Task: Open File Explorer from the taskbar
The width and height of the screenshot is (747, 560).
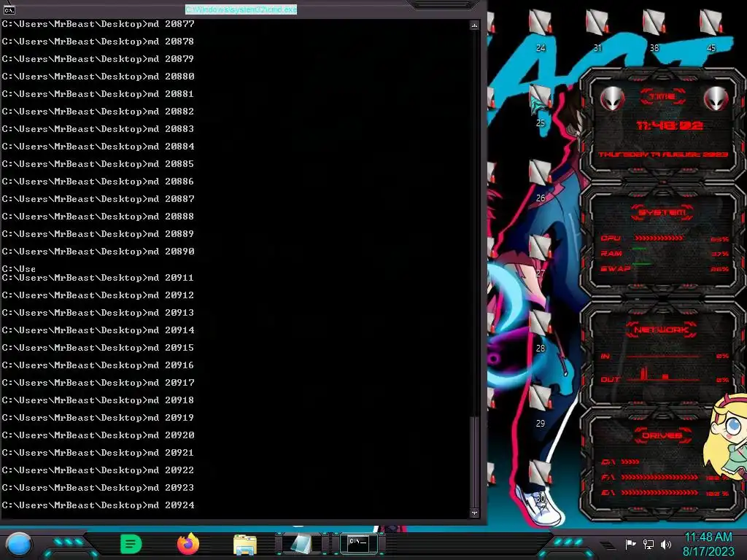Action: point(245,545)
